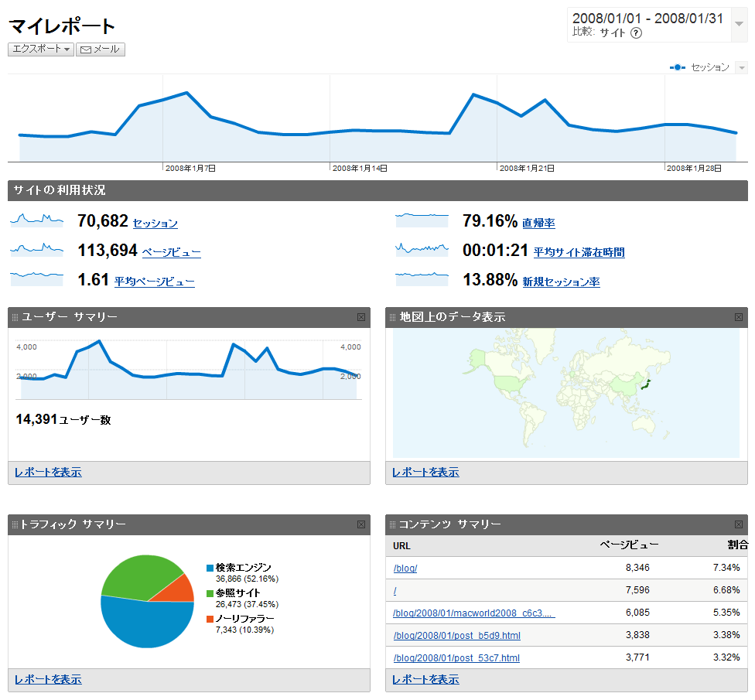Close the トラフィック サマリー widget
This screenshot has width=755, height=700.
[x=361, y=524]
